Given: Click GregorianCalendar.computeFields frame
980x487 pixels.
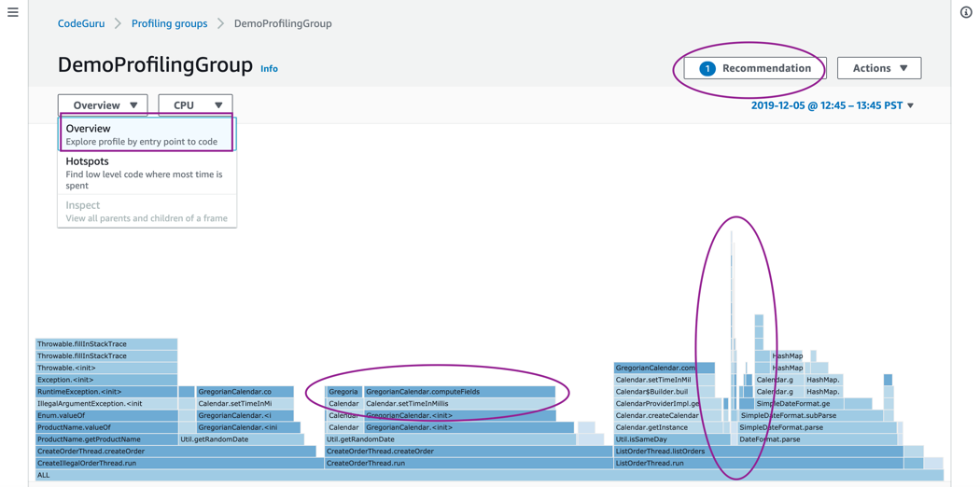Looking at the screenshot, I should point(459,392).
